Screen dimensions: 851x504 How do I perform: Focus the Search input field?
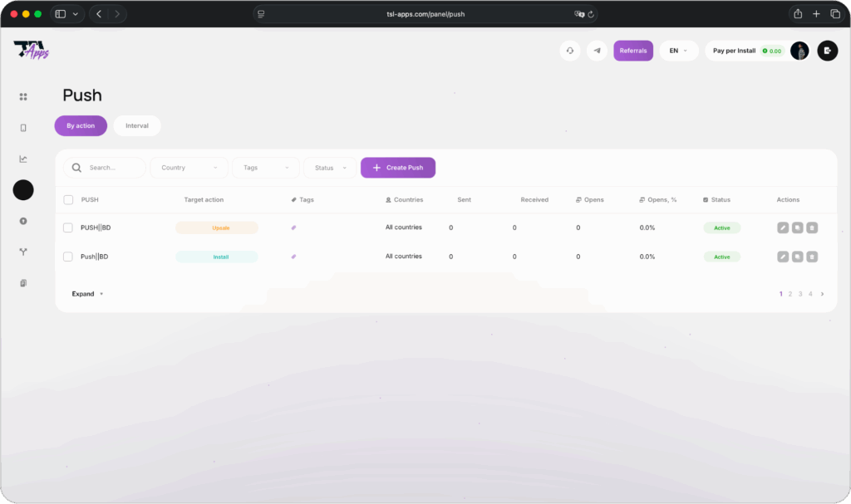click(x=112, y=168)
